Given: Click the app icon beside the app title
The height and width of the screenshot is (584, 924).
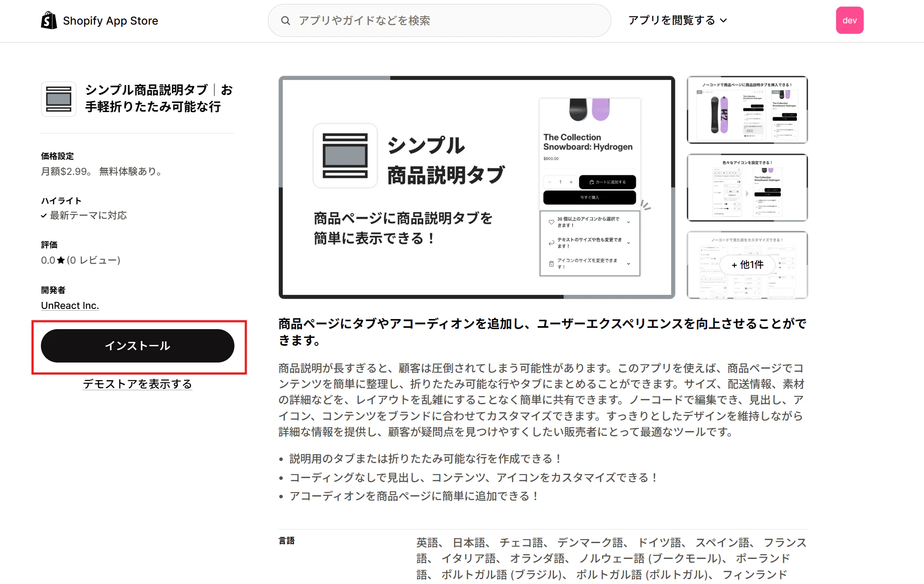Looking at the screenshot, I should 58,99.
